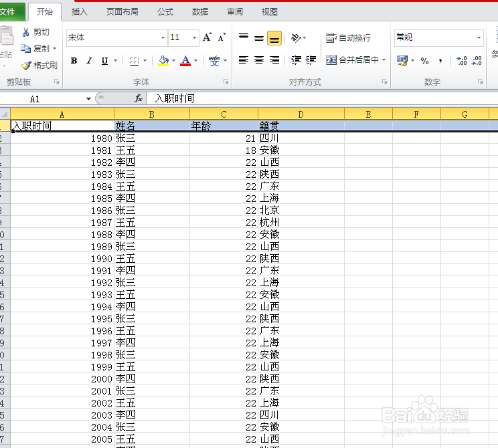Open the Name Box dropdown arrow
498x448 pixels.
click(x=88, y=99)
